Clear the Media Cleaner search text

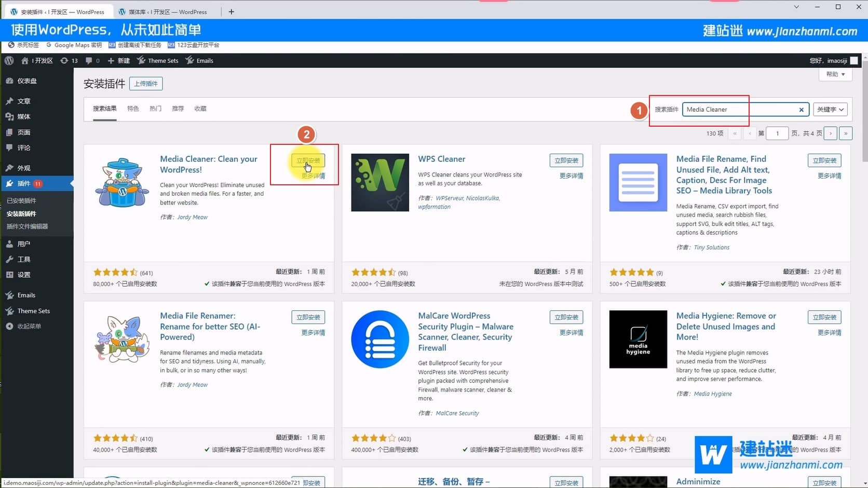pyautogui.click(x=801, y=110)
